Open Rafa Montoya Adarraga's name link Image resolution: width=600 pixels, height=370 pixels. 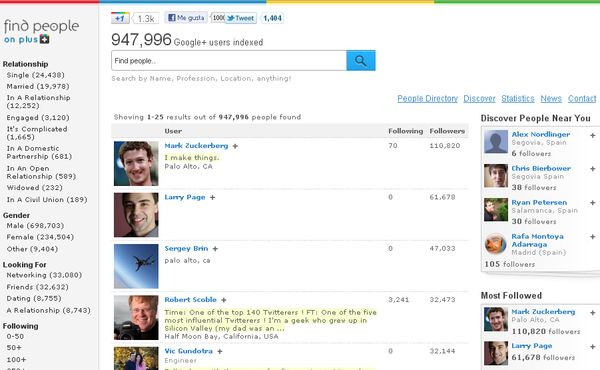coord(538,240)
